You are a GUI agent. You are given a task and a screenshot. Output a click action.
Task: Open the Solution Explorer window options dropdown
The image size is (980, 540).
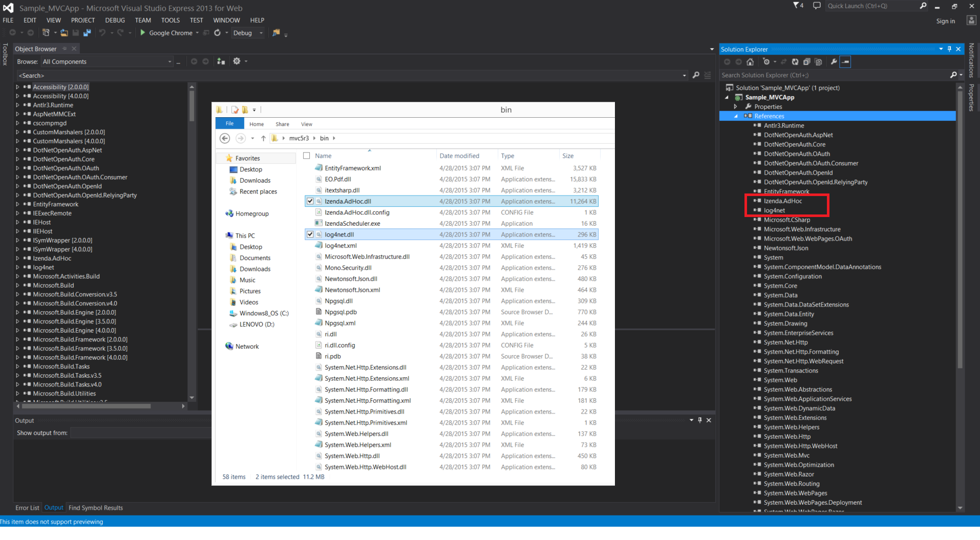coord(941,49)
